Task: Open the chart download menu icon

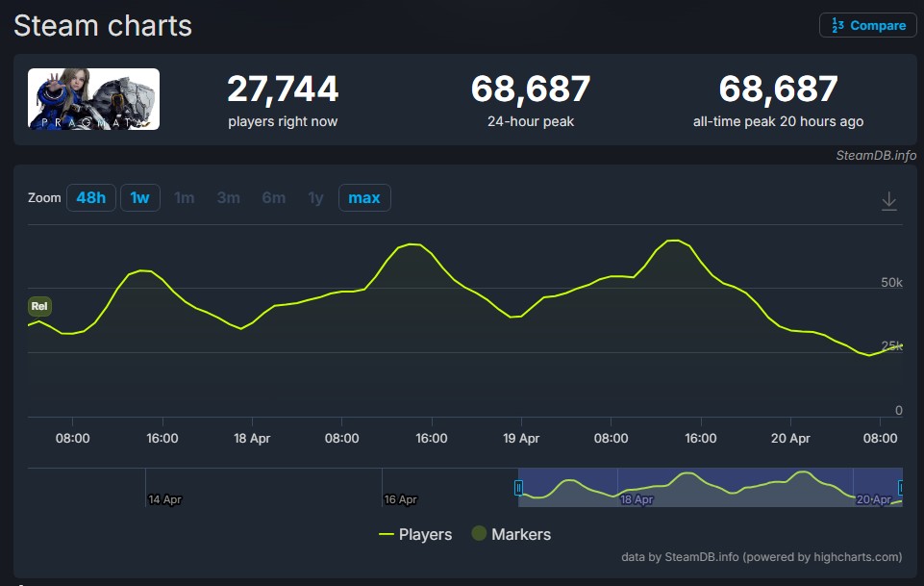Action: [x=889, y=201]
